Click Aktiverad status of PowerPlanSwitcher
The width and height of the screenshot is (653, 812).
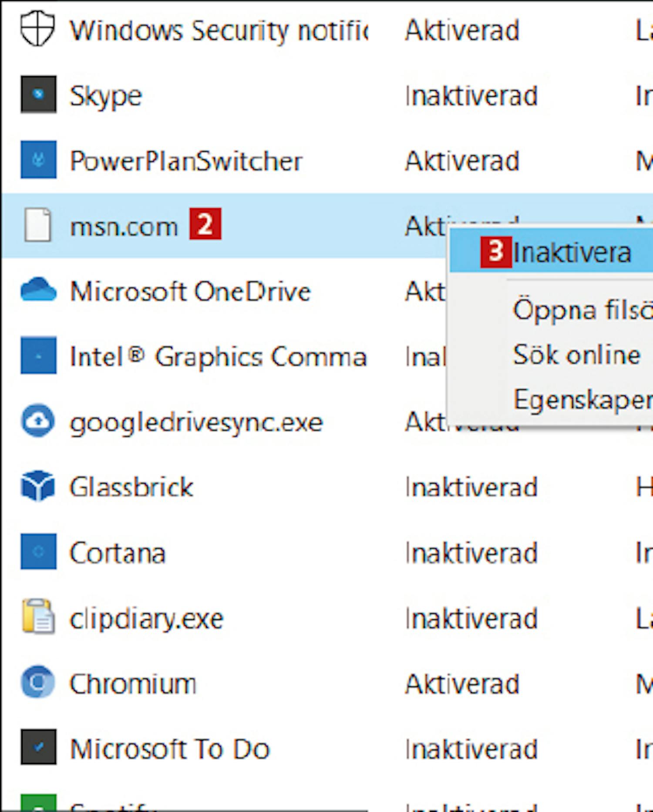click(x=462, y=161)
